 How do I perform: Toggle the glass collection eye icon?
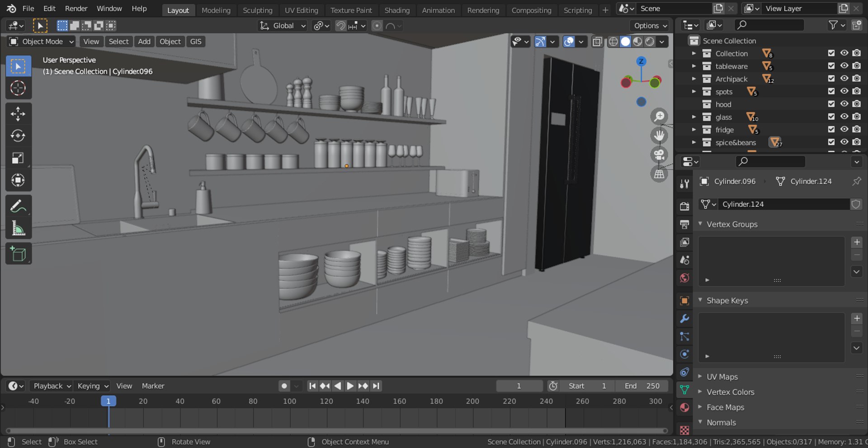(x=844, y=117)
